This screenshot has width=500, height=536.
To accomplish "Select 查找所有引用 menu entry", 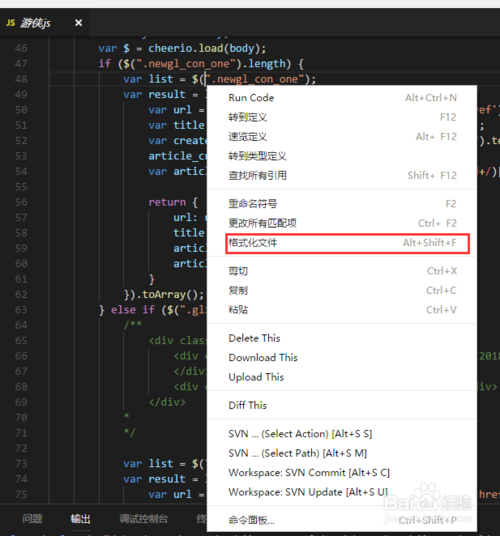I will click(342, 175).
